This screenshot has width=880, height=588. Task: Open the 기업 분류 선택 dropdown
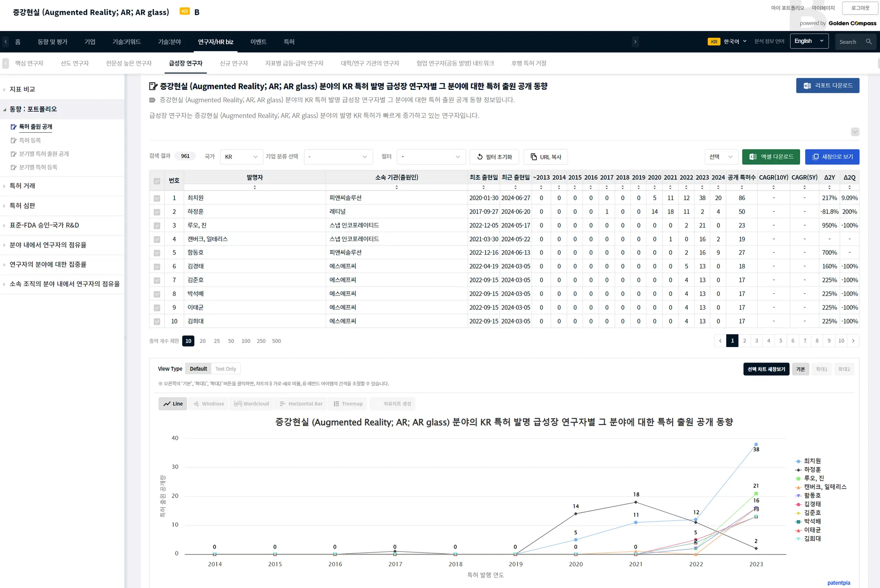338,157
